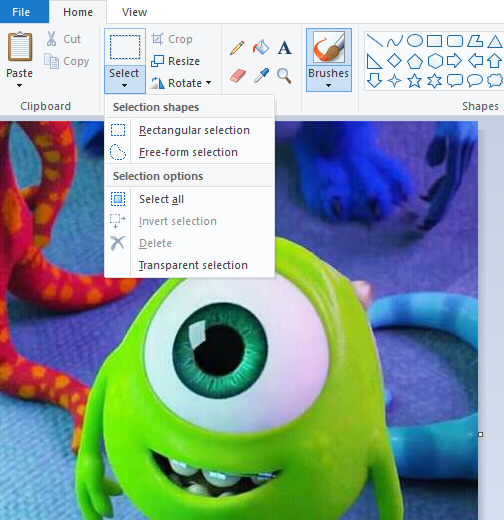
Task: Click the Copy button
Action: [67, 61]
